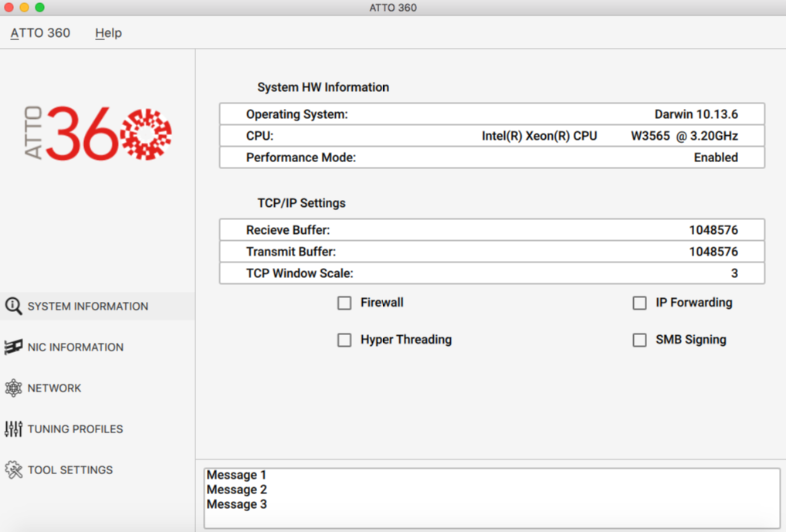Click the Tool Settings gear icon
The image size is (786, 532).
14,470
